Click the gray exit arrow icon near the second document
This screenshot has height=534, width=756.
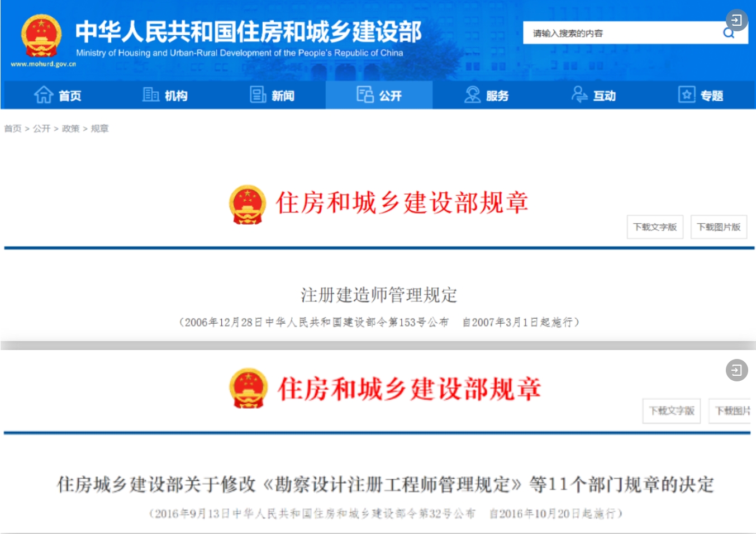[736, 370]
